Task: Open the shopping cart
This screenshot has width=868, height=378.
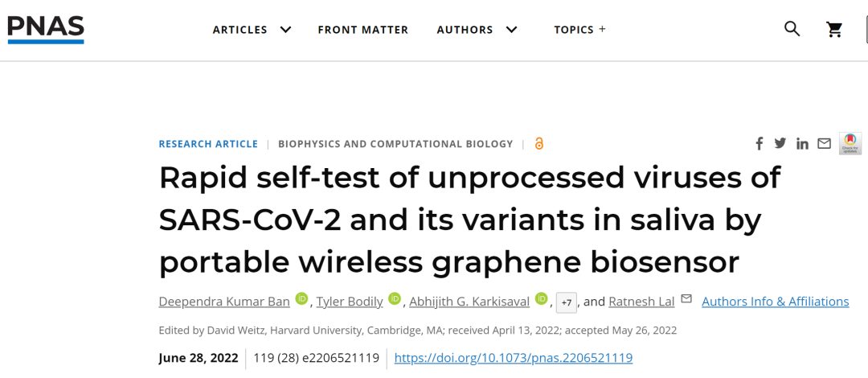Action: tap(834, 30)
